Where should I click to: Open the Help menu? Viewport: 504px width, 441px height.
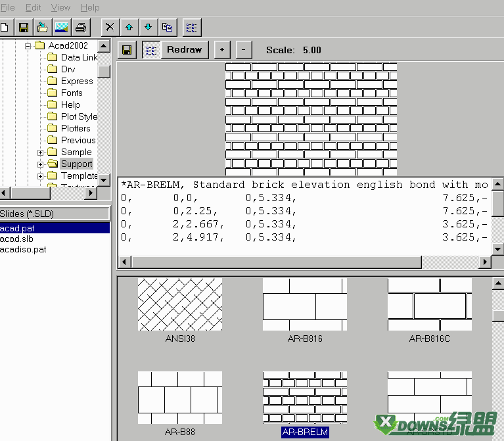90,7
